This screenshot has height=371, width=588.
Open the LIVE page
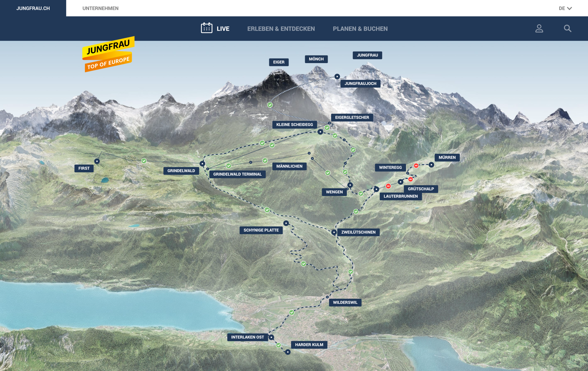(223, 28)
